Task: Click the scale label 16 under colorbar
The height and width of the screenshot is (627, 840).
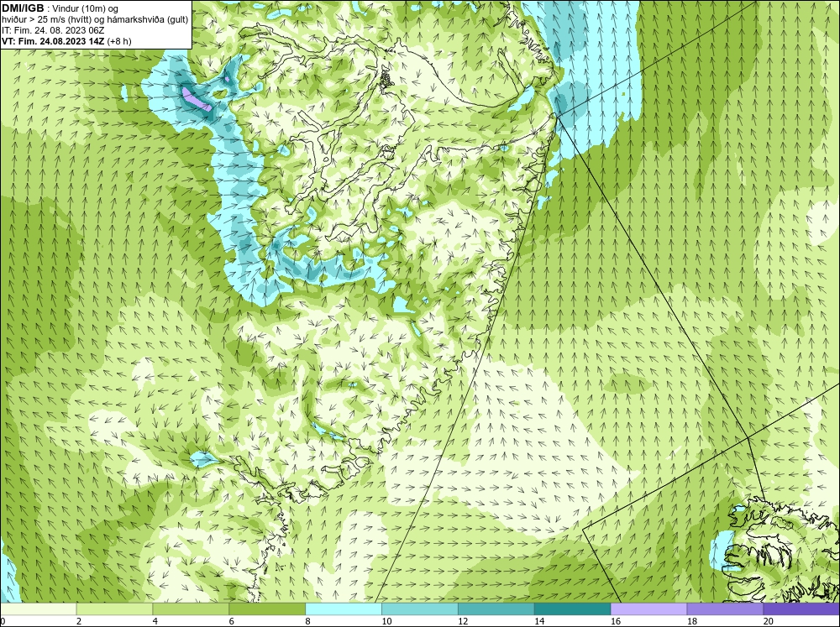Action: [616, 621]
